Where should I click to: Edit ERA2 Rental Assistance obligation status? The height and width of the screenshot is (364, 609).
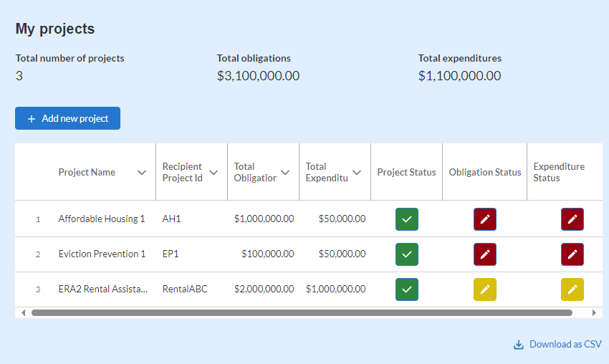pos(485,289)
